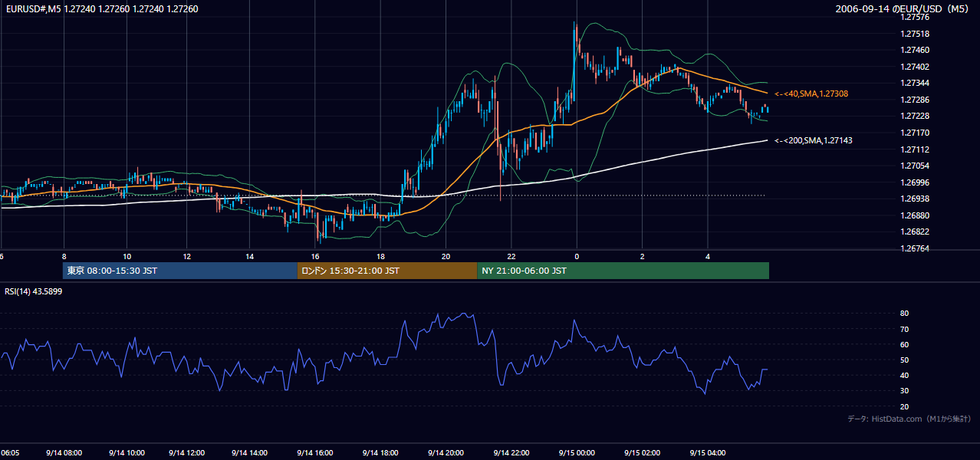Viewport: 980px width, 460px height.
Task: Click the '2006-09-14 のEUR/USD (M5)' chart heading
Action: [903, 9]
